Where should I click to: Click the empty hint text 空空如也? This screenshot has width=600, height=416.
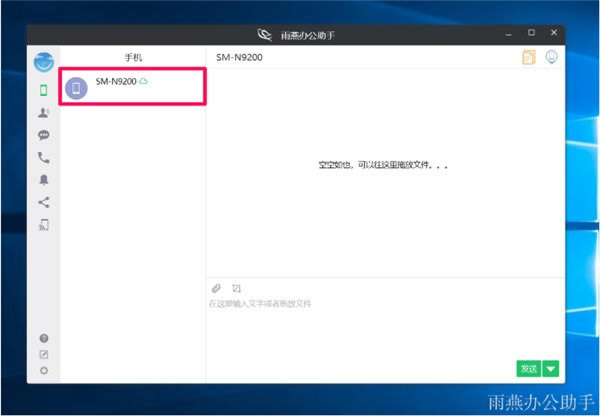[x=383, y=165]
